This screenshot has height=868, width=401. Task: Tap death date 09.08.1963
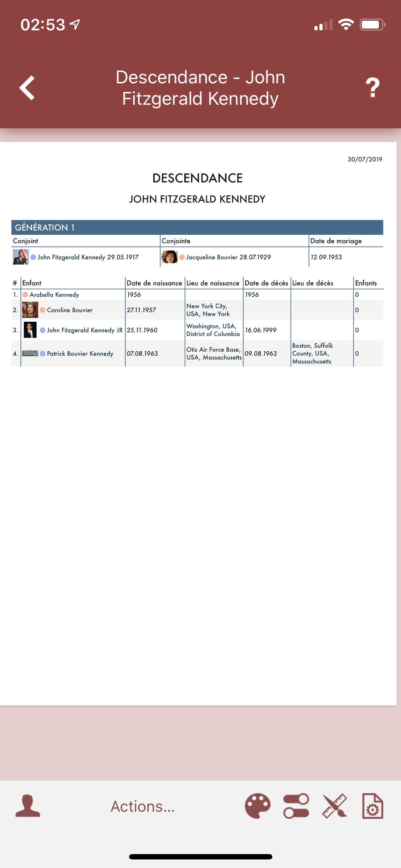tap(261, 353)
